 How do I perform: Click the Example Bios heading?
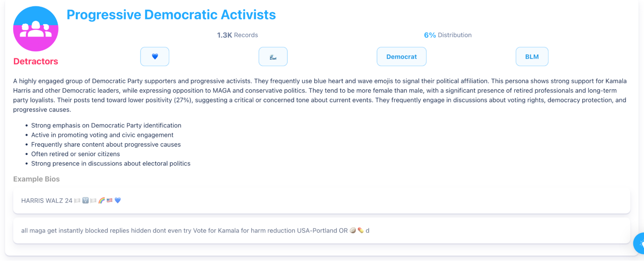click(x=36, y=179)
